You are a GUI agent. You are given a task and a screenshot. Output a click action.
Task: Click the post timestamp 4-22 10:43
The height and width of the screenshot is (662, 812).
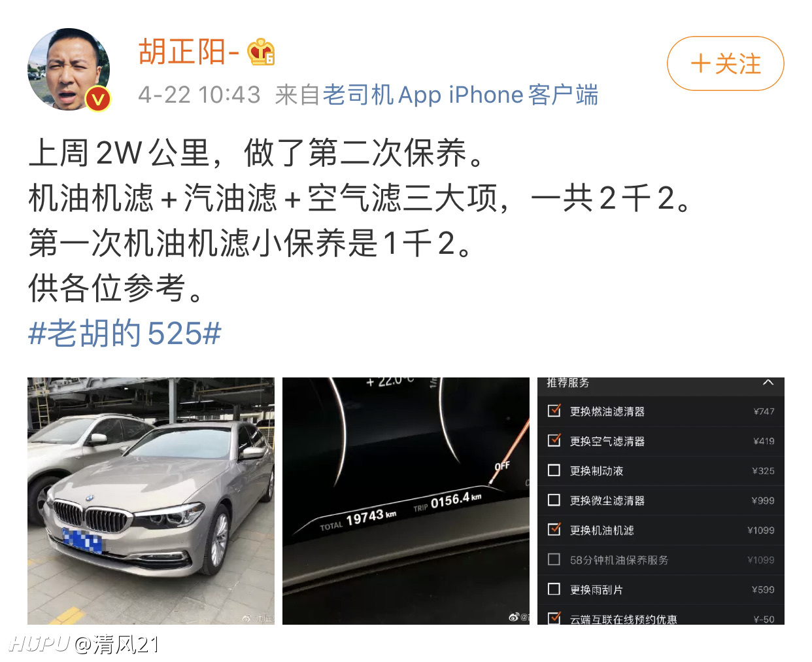pos(199,95)
